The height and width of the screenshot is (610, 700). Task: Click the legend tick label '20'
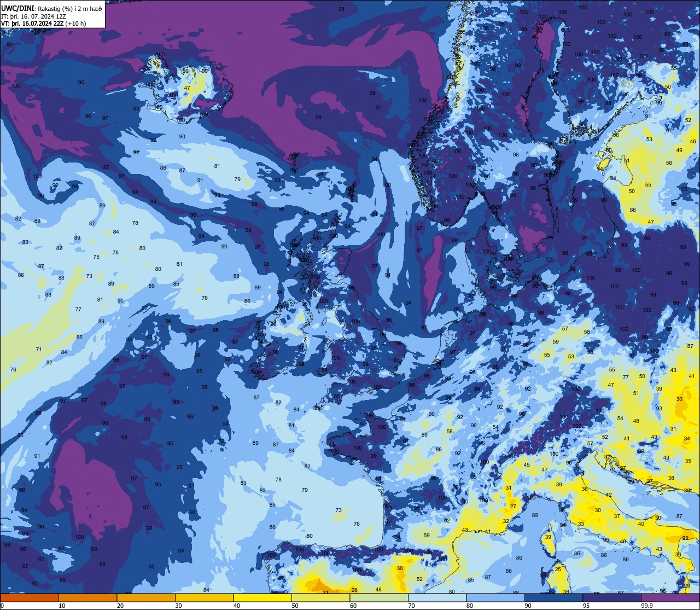[120, 606]
